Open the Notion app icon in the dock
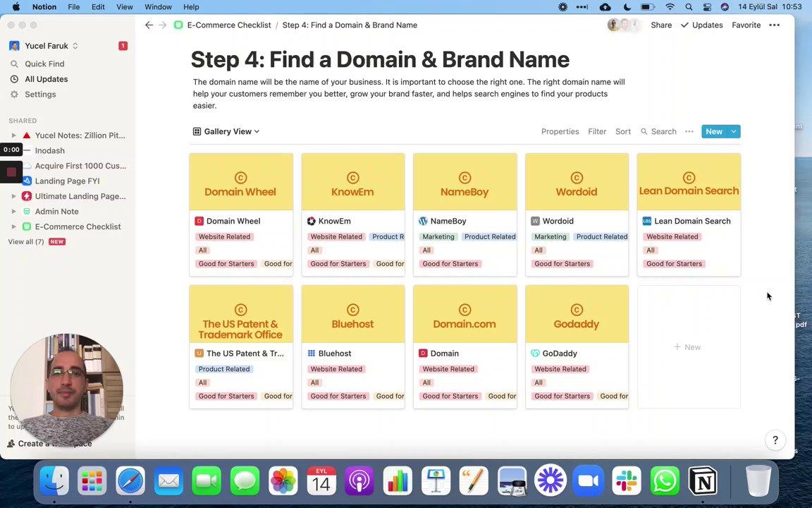This screenshot has width=812, height=508. tap(703, 481)
